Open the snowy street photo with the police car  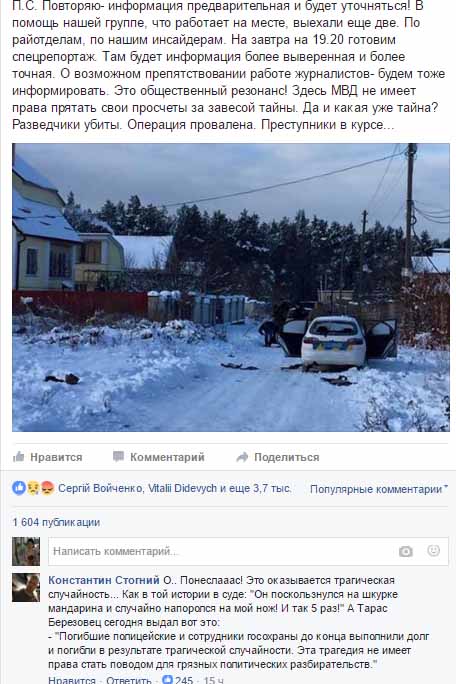coord(231,287)
